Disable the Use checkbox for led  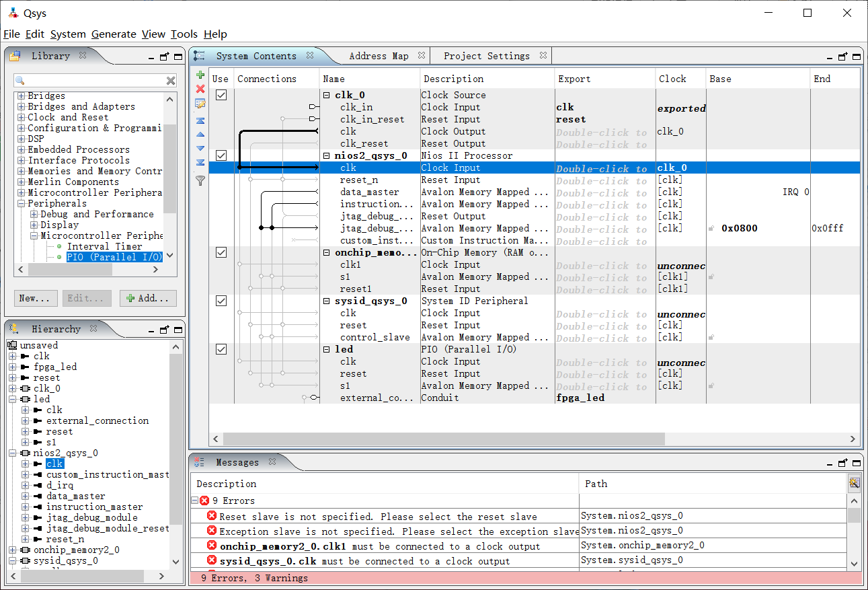221,350
